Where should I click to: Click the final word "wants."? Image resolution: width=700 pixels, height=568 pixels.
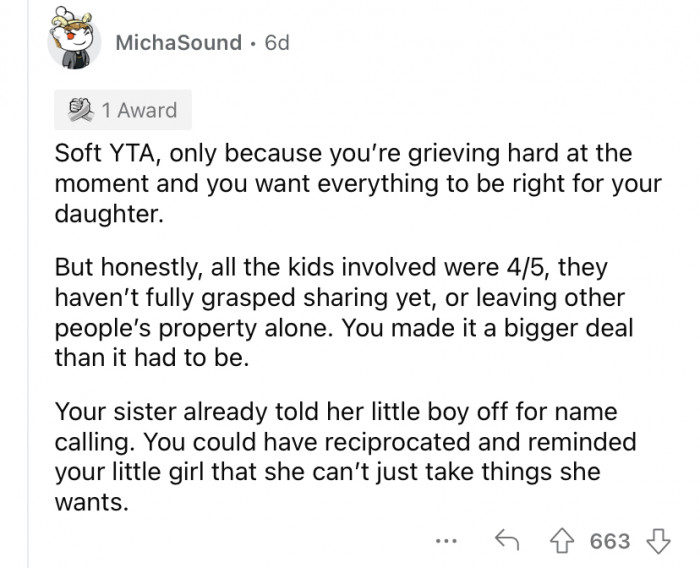click(90, 503)
